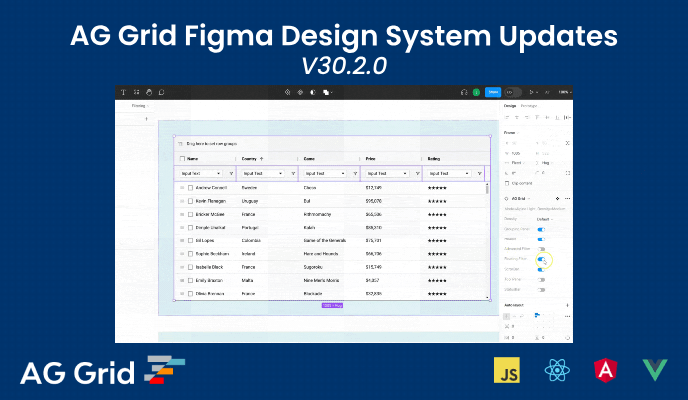Viewport: 688px width, 400px height.
Task: Click filter icon in Name column filter
Action: click(230, 173)
